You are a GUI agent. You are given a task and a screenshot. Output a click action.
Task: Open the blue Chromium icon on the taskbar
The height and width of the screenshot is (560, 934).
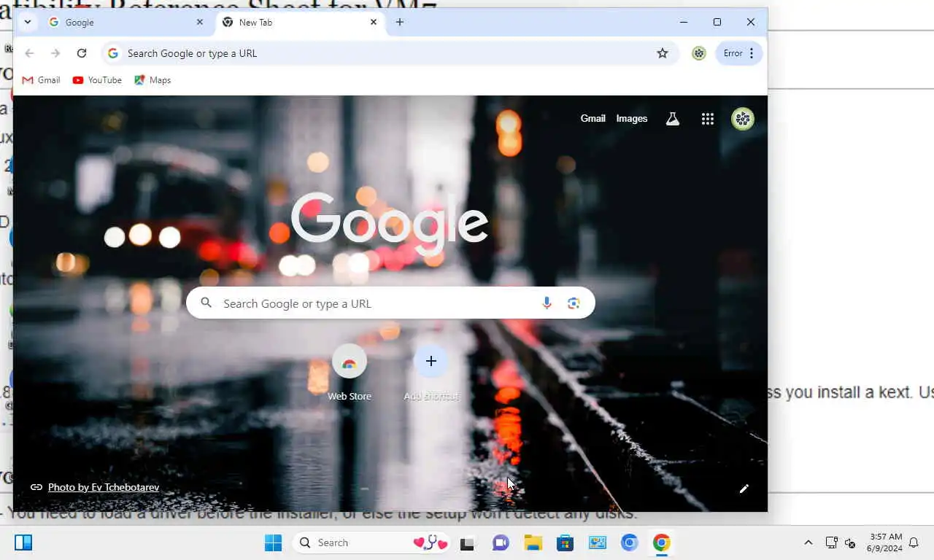(630, 542)
